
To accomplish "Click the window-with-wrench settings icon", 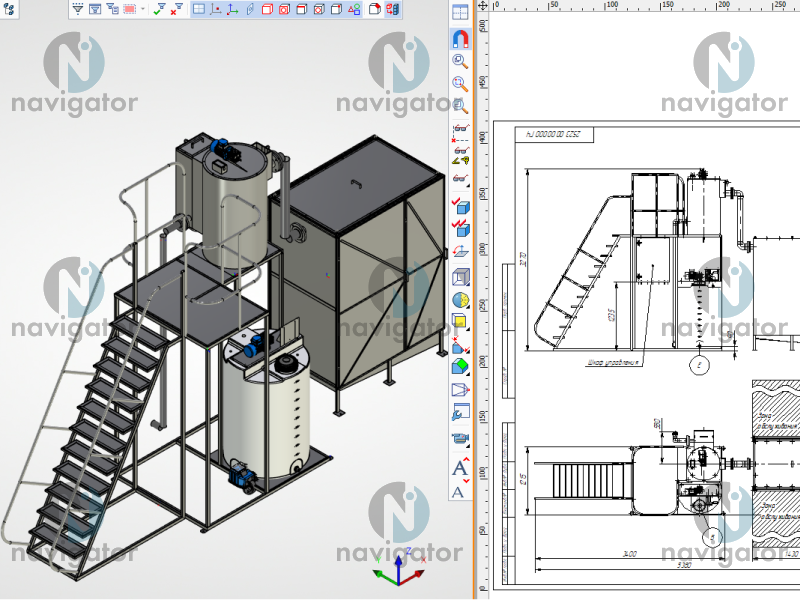I will (x=460, y=412).
